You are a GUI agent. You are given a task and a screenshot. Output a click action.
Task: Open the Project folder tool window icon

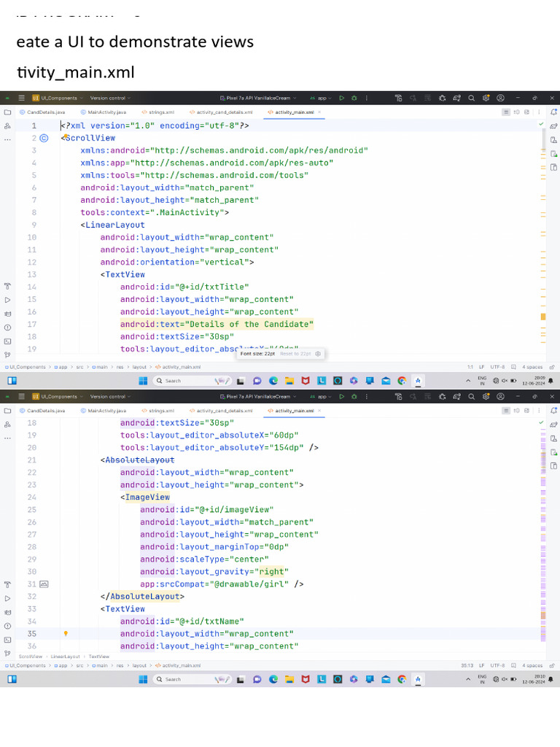7,112
